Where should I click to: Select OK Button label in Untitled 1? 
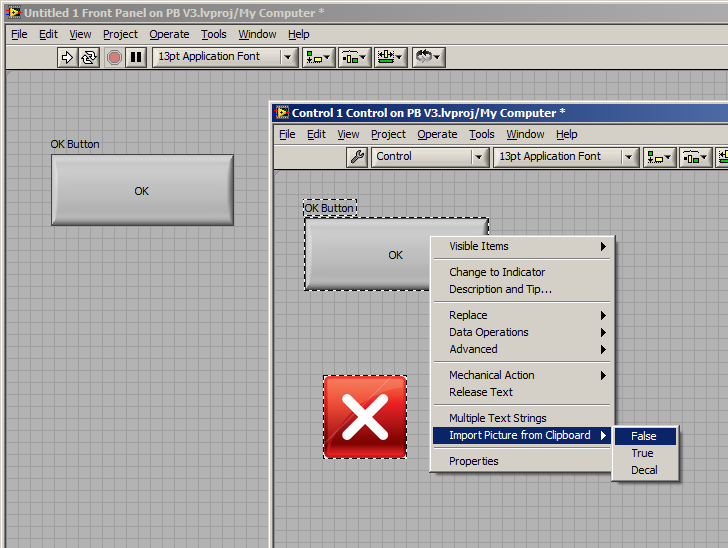pos(75,144)
